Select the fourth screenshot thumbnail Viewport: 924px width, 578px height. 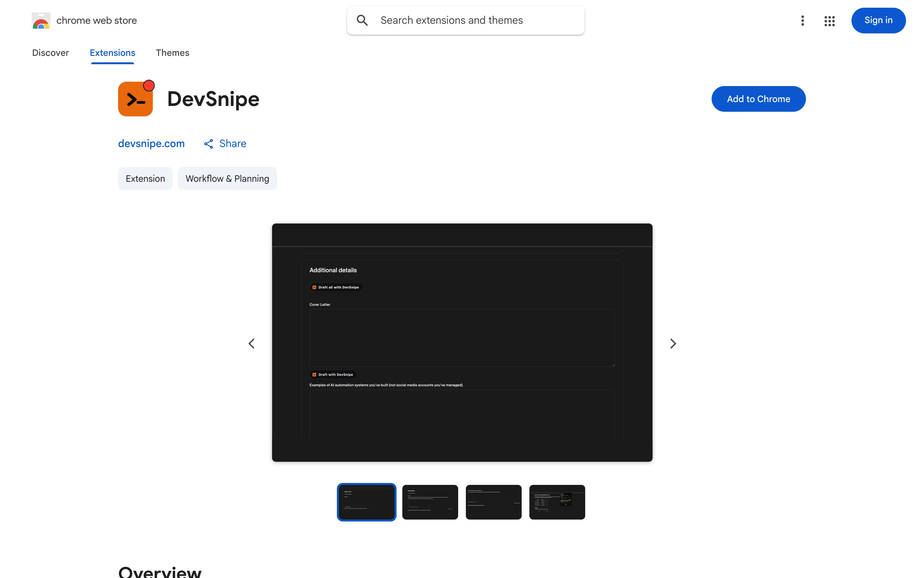tap(557, 502)
